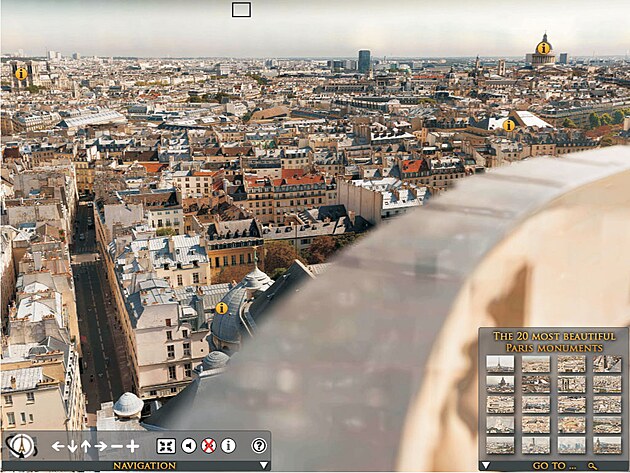The width and height of the screenshot is (630, 473).
Task: Click the Eiffel Tower compass logo
Action: click(20, 445)
